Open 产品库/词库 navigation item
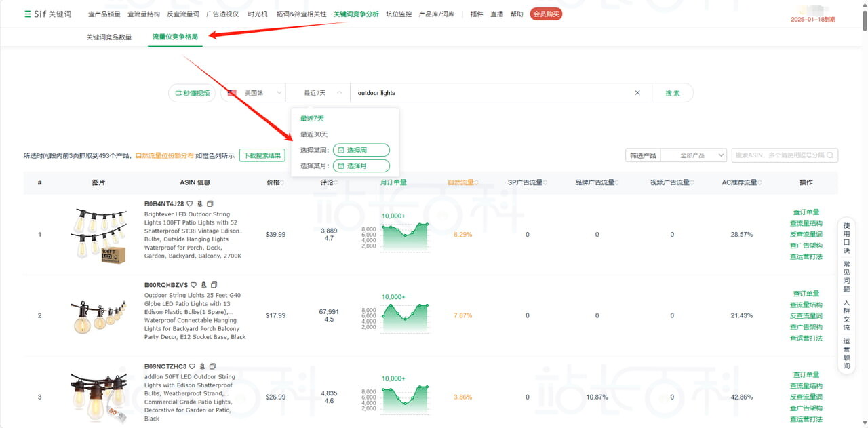 [437, 14]
